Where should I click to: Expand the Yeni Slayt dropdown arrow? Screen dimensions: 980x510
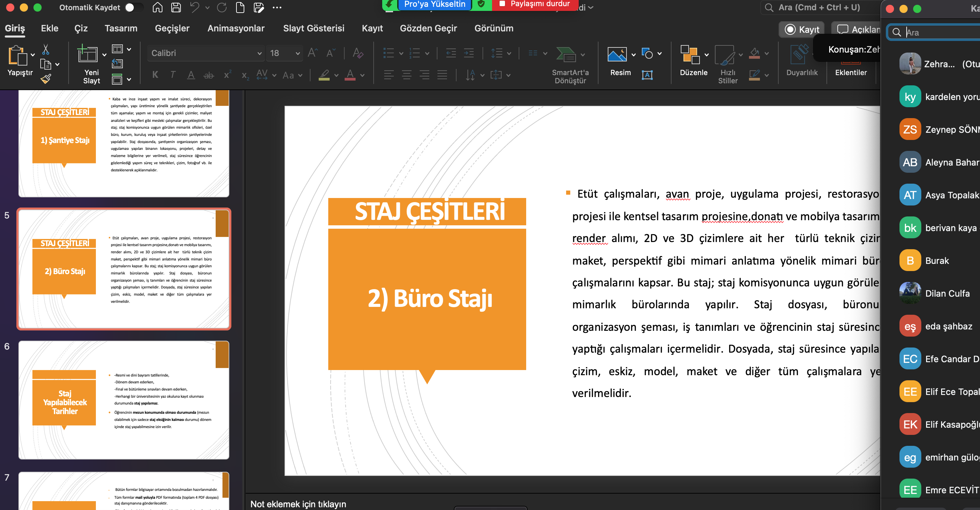(x=104, y=55)
